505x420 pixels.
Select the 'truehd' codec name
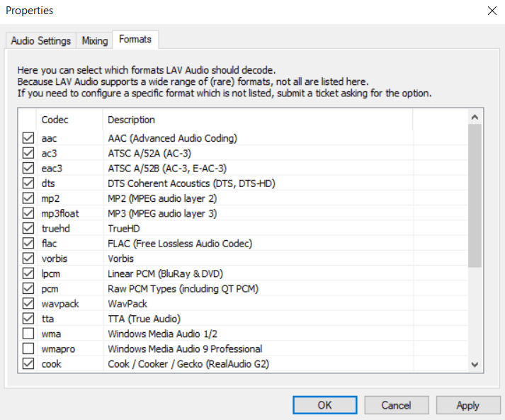[56, 229]
